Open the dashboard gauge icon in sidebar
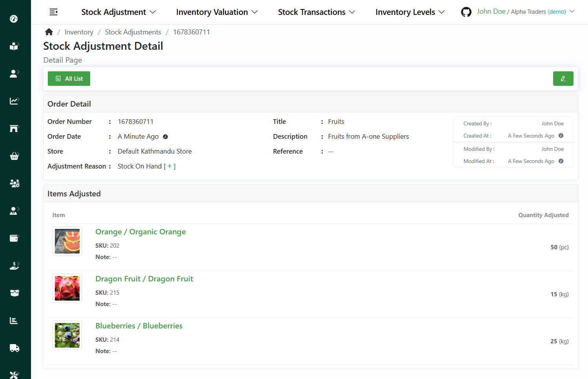The width and height of the screenshot is (588, 379). [x=14, y=18]
